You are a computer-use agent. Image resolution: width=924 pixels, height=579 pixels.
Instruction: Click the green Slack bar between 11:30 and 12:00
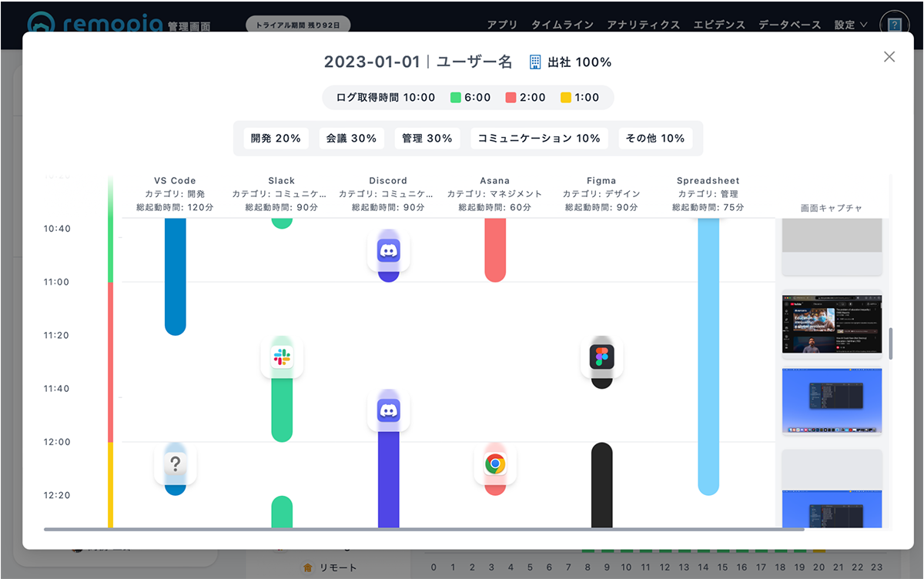point(282,408)
